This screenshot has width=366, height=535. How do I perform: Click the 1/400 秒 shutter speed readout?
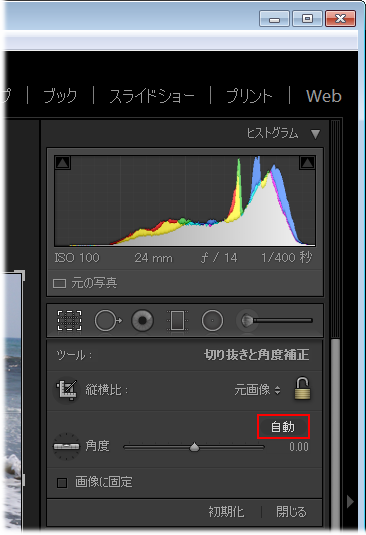point(287,258)
